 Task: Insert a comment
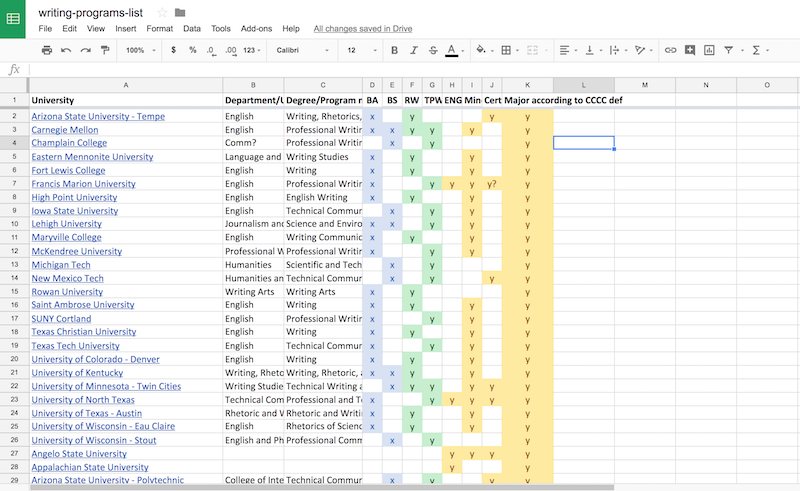pos(690,50)
